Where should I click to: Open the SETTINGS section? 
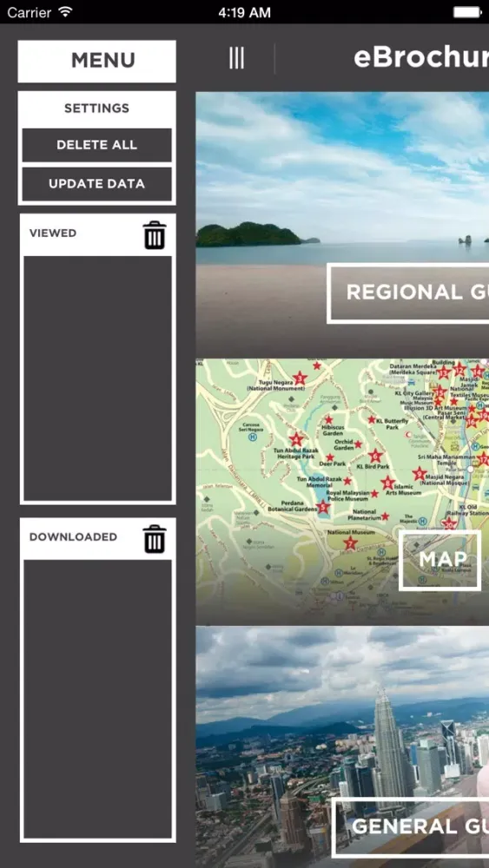coord(97,108)
